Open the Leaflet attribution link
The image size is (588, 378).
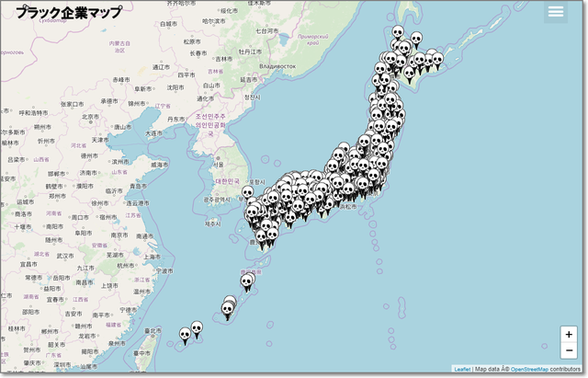pos(462,369)
